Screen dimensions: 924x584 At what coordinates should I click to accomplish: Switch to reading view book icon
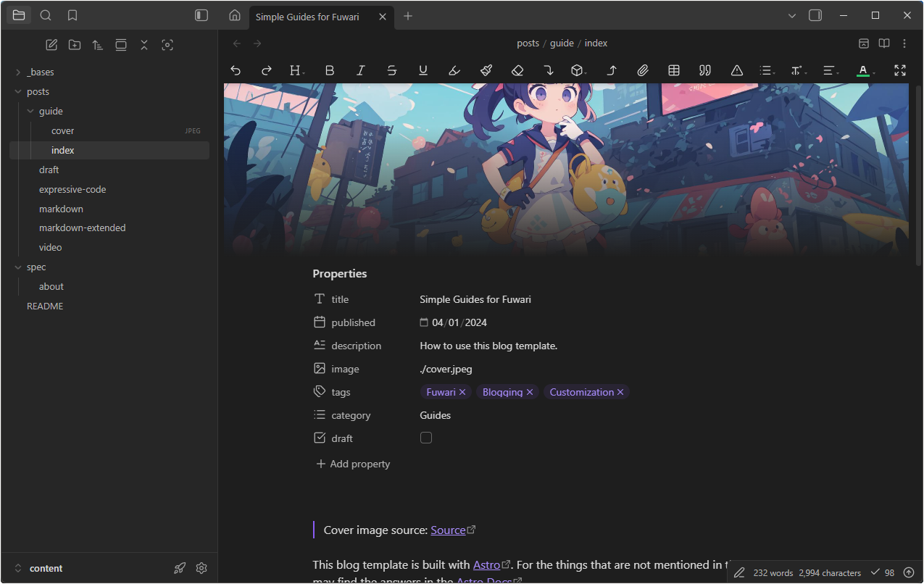(x=884, y=43)
